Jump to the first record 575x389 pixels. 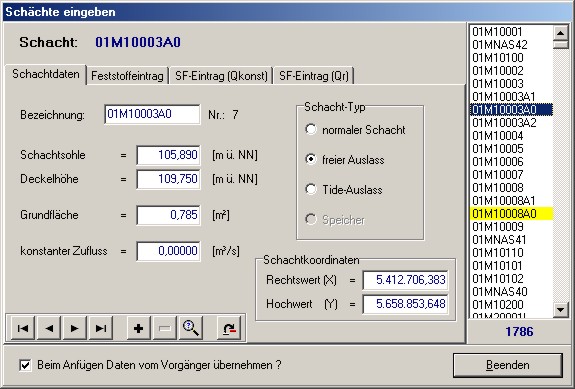[x=23, y=328]
